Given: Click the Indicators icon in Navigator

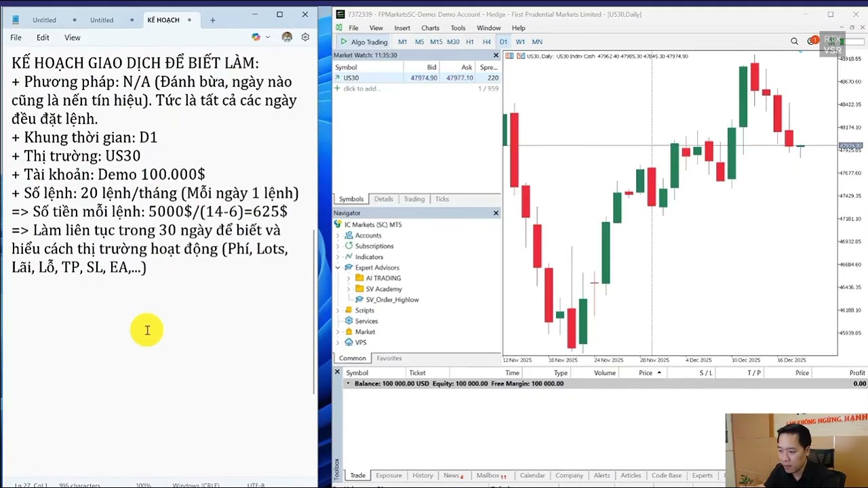Looking at the screenshot, I should tap(349, 257).
